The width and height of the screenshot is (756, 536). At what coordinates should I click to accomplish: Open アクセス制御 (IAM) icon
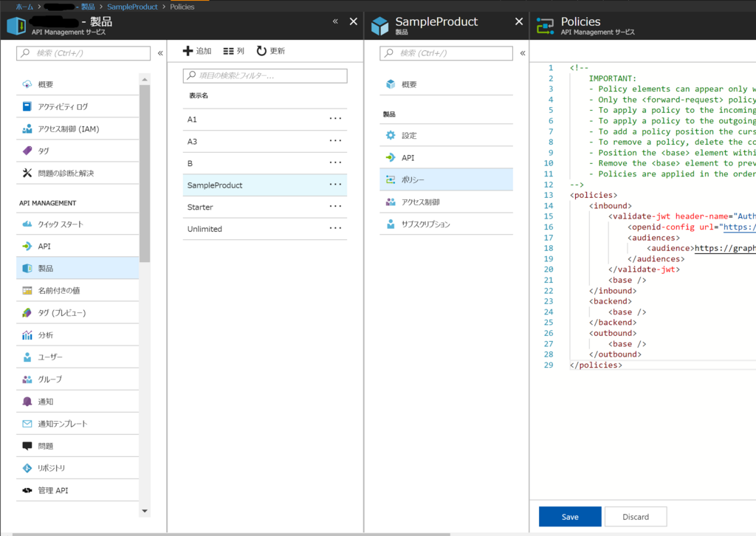(x=27, y=128)
